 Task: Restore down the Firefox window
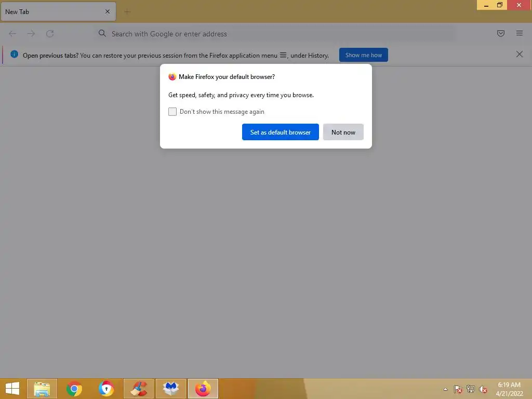click(x=500, y=5)
